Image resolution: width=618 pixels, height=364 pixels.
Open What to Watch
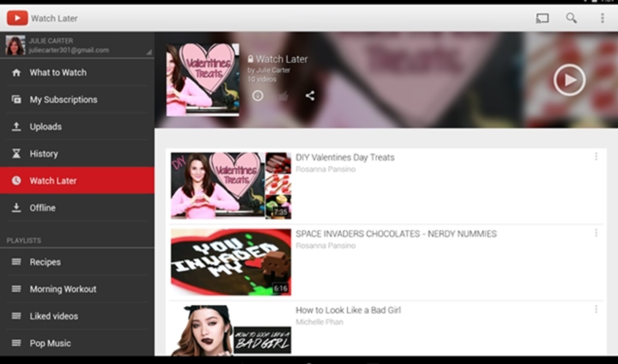(x=77, y=72)
